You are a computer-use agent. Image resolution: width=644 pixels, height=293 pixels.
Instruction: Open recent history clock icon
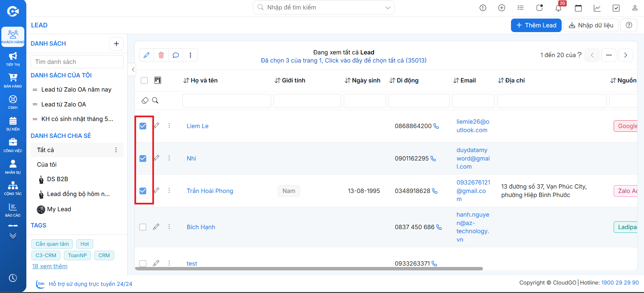[x=13, y=278]
